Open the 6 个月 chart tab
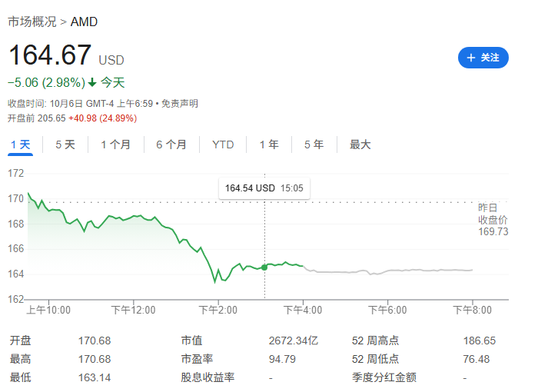The width and height of the screenshot is (538, 392). [171, 145]
